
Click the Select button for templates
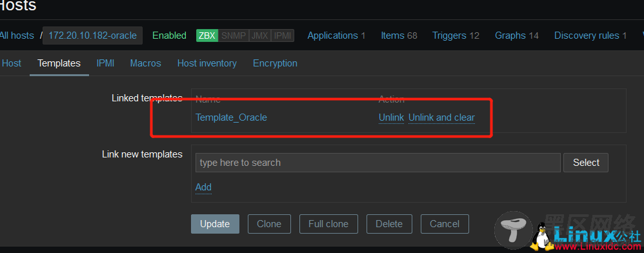coord(586,163)
